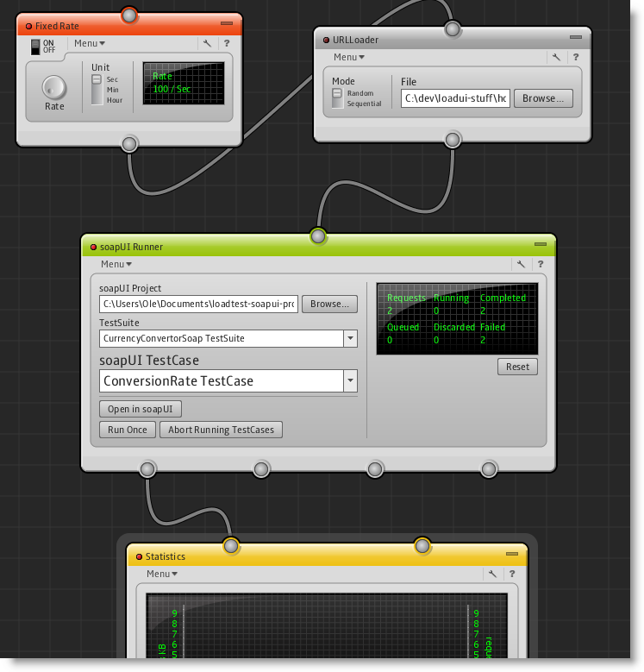
Task: Open Statistics help question mark
Action: [x=512, y=574]
